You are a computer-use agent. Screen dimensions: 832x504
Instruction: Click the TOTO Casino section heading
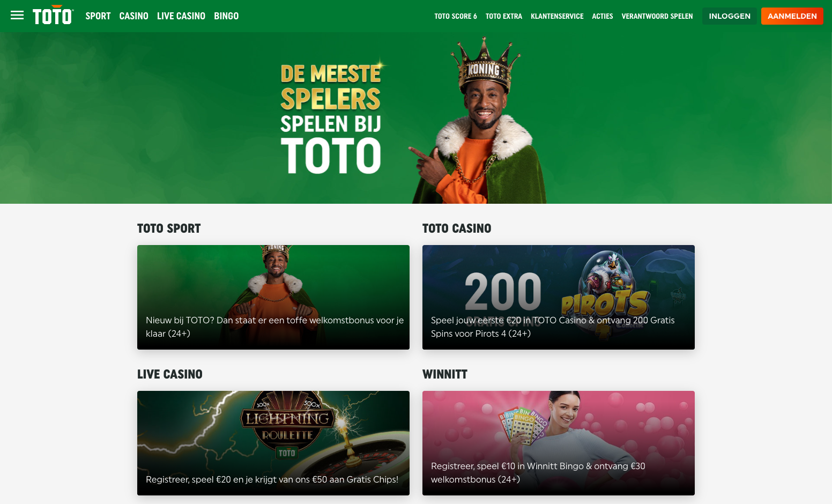point(457,228)
